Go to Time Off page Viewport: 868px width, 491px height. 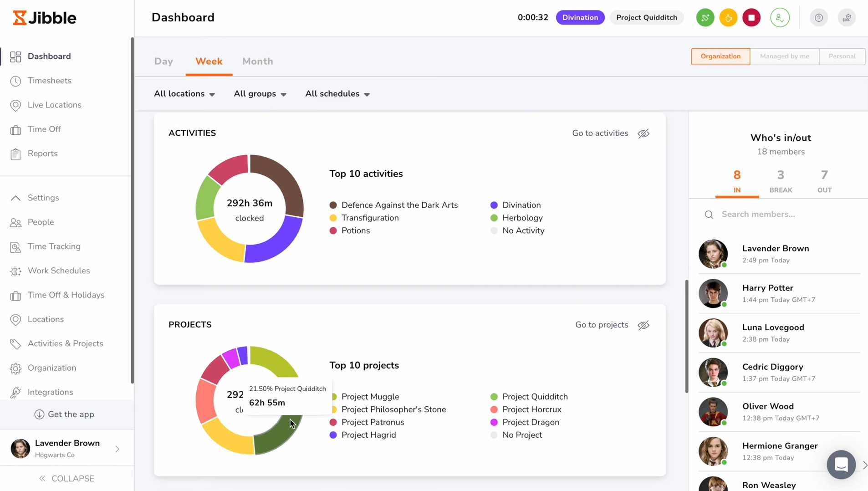[x=44, y=129]
